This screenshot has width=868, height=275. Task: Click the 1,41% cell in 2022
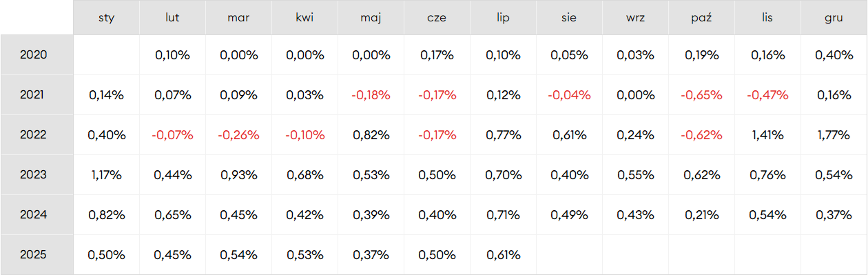tap(768, 134)
